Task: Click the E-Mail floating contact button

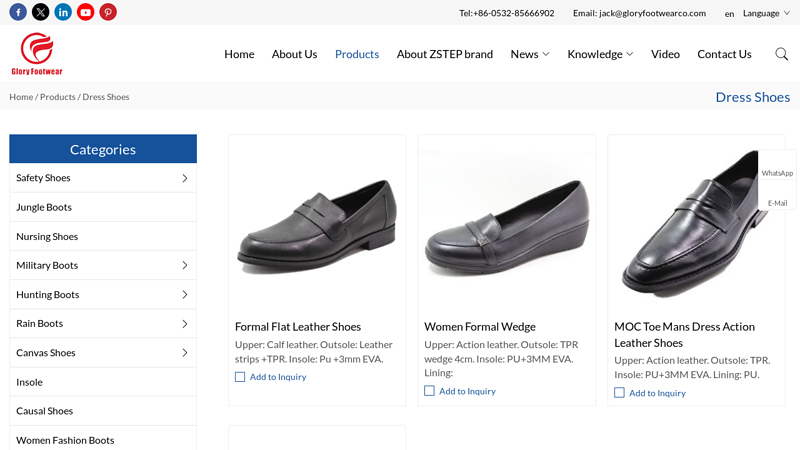Action: (777, 195)
